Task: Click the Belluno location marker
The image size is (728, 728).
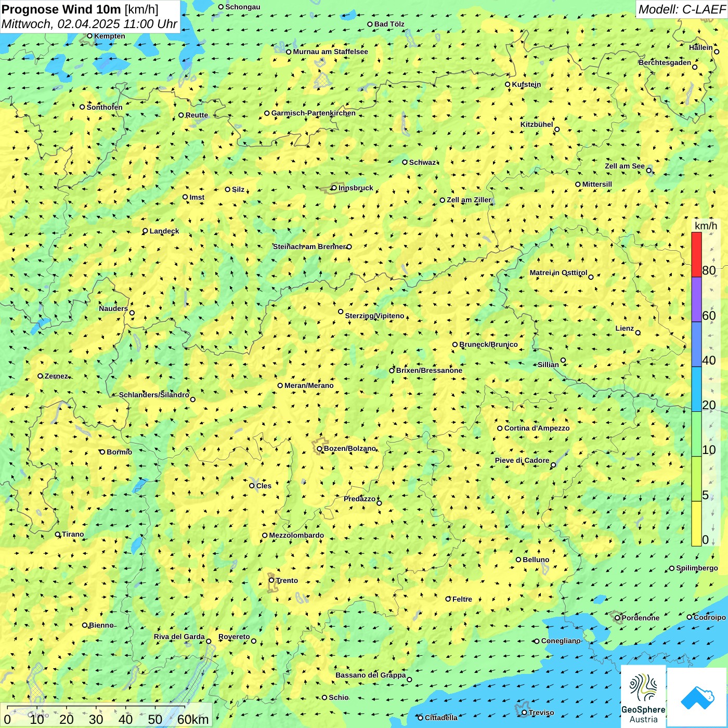Action: point(518,560)
